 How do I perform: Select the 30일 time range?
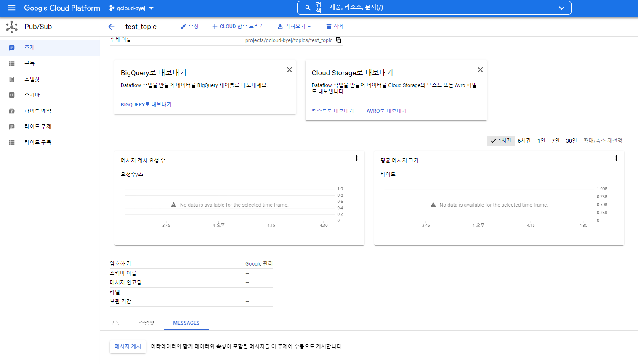coord(572,141)
